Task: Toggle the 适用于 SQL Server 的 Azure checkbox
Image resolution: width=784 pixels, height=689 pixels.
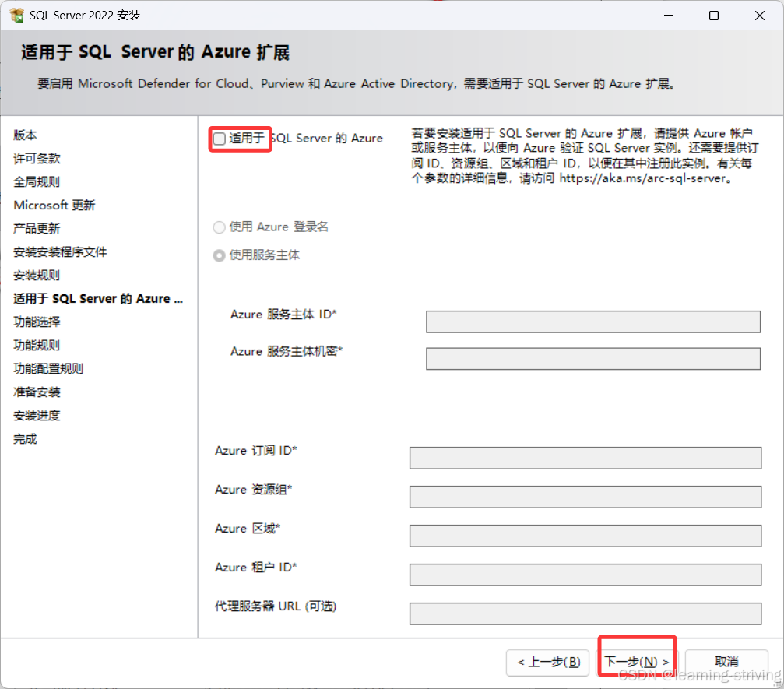Action: click(219, 139)
